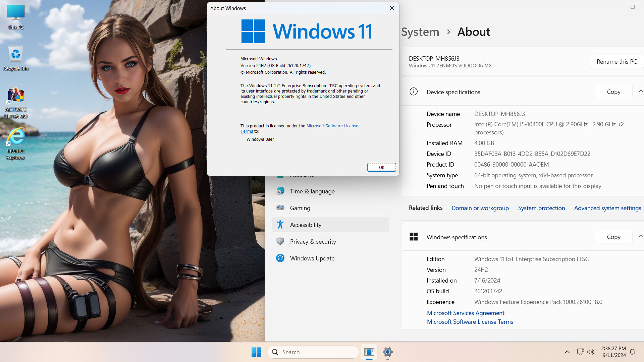The height and width of the screenshot is (362, 644).
Task: Open Microsoft Software License Terms link in dialog
Action: [332, 126]
